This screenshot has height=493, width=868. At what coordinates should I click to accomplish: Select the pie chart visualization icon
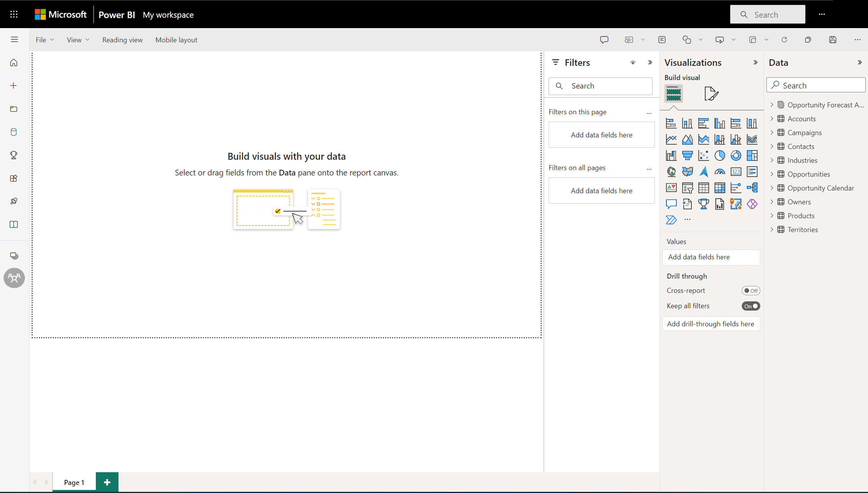[719, 155]
